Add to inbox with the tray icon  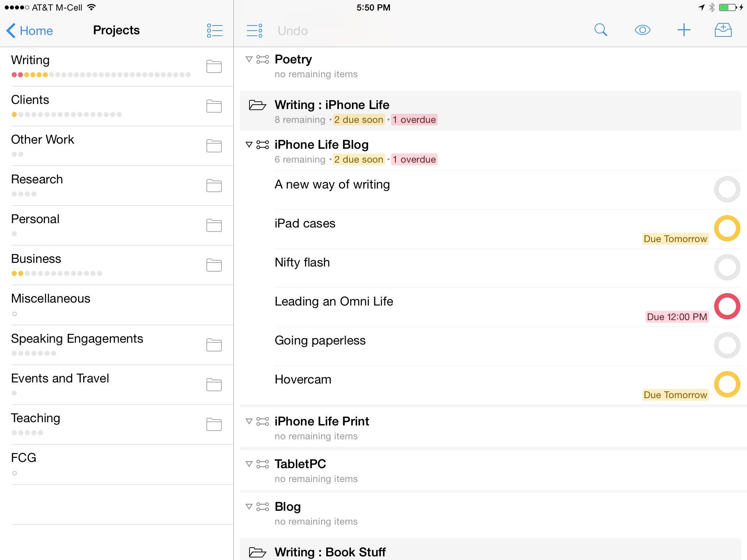[723, 30]
